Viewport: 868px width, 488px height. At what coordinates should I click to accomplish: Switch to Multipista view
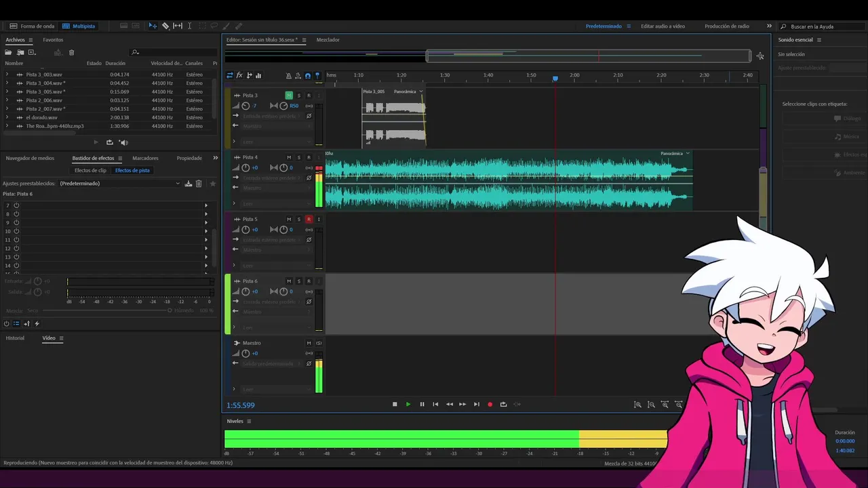[79, 26]
